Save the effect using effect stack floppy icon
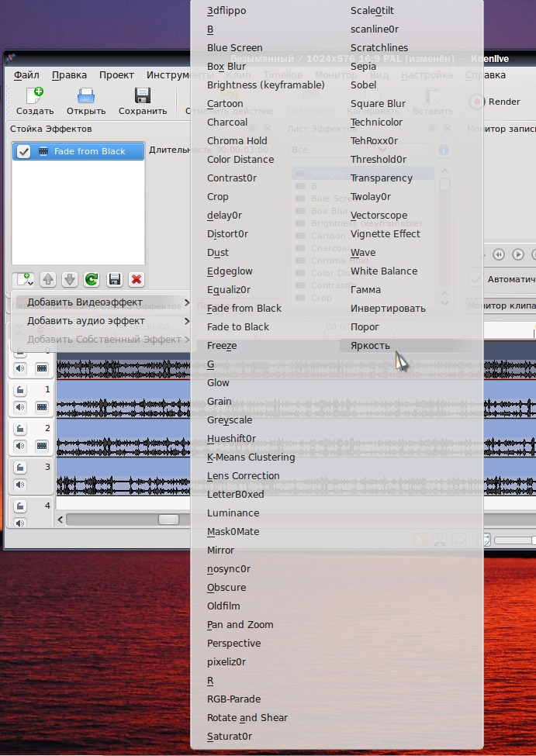The height and width of the screenshot is (756, 536). pyautogui.click(x=114, y=280)
